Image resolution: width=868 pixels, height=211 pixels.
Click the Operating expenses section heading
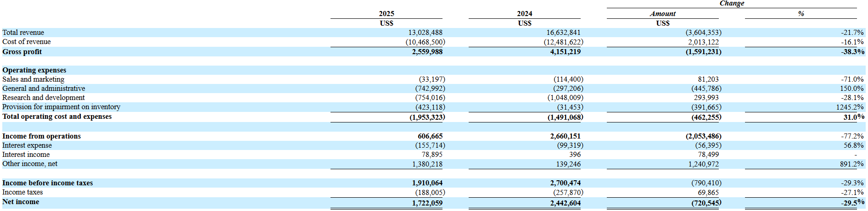click(34, 70)
